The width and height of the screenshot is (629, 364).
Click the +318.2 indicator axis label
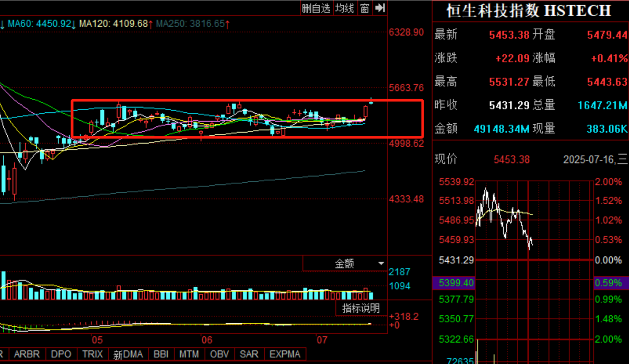[404, 316]
